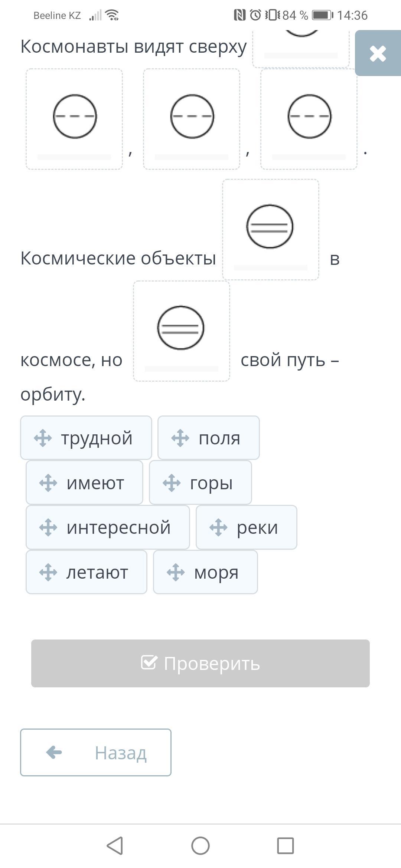The image size is (401, 868).
Task: Click the move icon beside "моря"
Action: coord(176,572)
